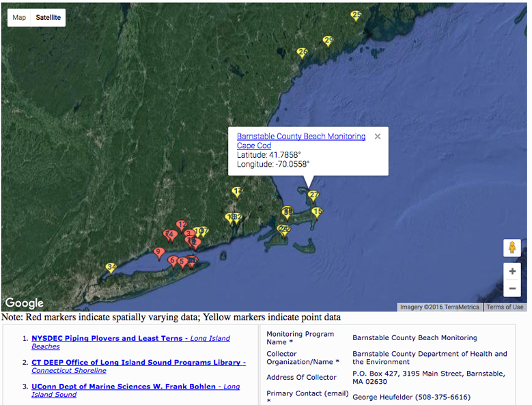The image size is (532, 405).
Task: Select the P.O. Box 427 address text
Action: coord(429,377)
